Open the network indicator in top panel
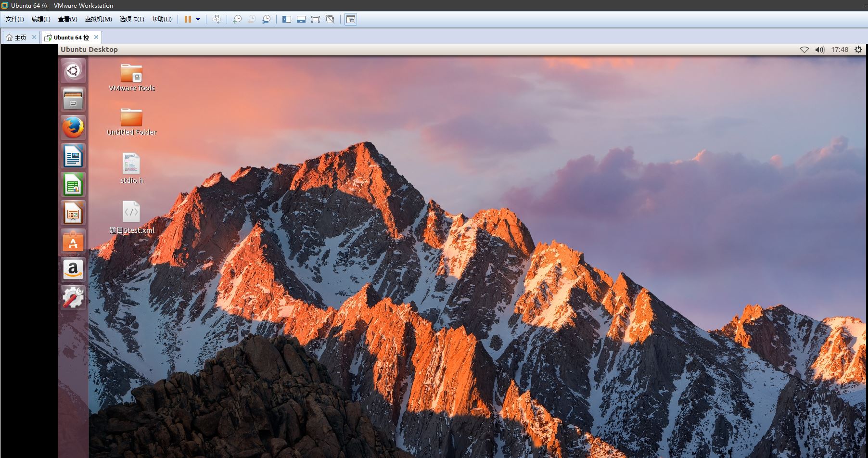Image resolution: width=868 pixels, height=458 pixels. (x=804, y=50)
